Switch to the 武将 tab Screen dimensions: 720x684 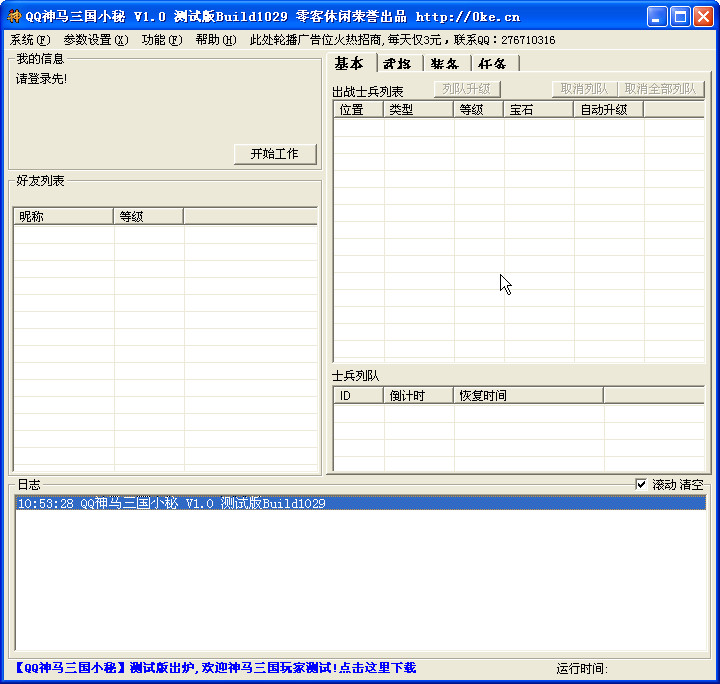[398, 63]
